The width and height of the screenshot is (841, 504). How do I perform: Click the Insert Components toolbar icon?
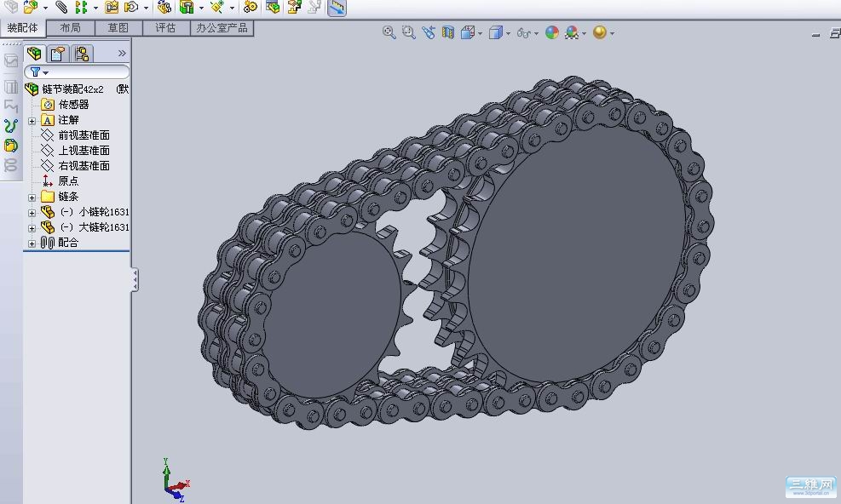click(x=31, y=7)
